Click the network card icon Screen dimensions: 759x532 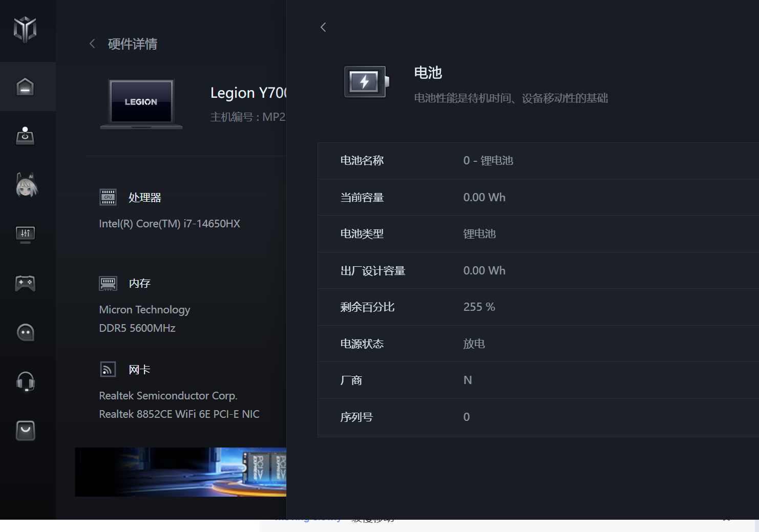108,369
